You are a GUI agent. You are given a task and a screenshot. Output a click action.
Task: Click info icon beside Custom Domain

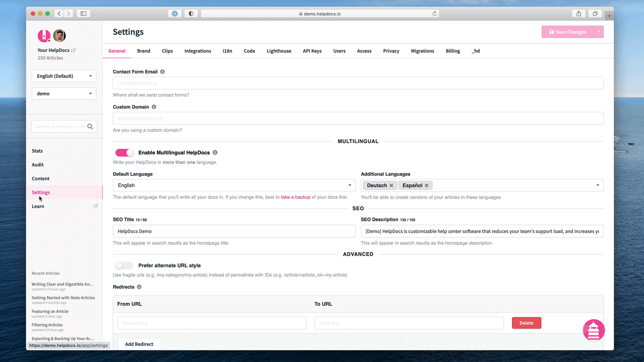(x=154, y=107)
